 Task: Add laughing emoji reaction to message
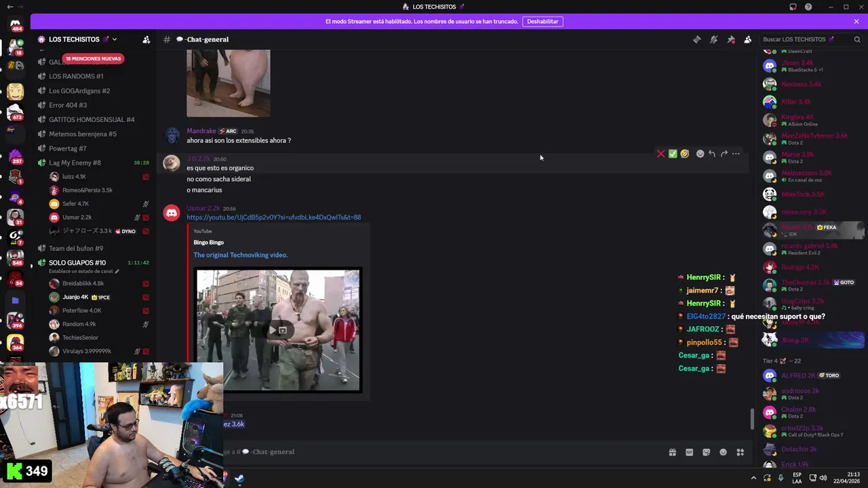tap(685, 154)
